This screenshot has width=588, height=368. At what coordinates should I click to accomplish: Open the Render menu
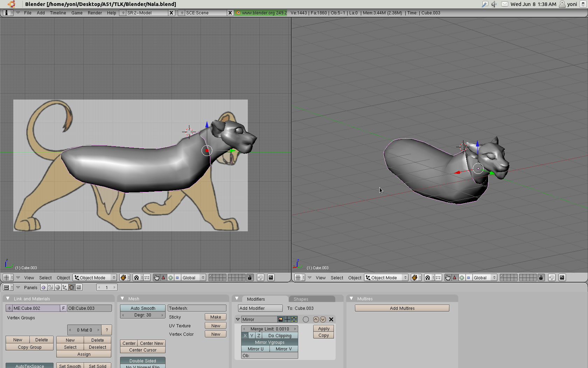click(x=94, y=13)
